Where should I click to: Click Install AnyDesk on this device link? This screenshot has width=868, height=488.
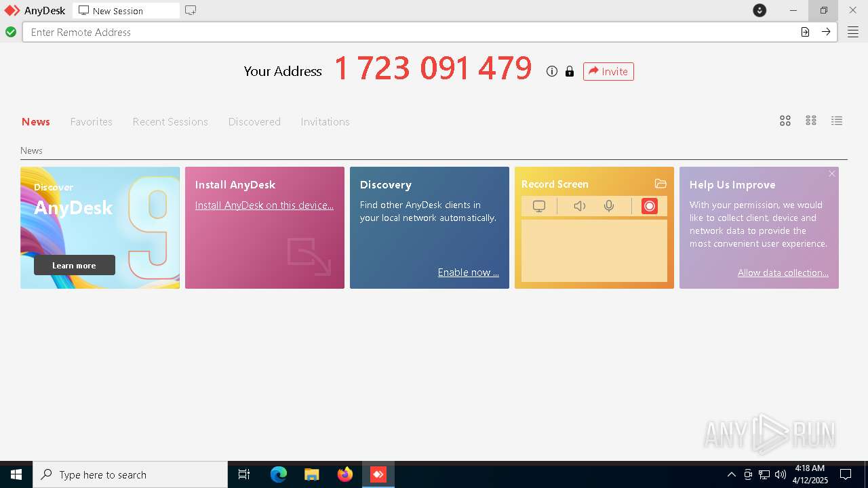pos(264,205)
